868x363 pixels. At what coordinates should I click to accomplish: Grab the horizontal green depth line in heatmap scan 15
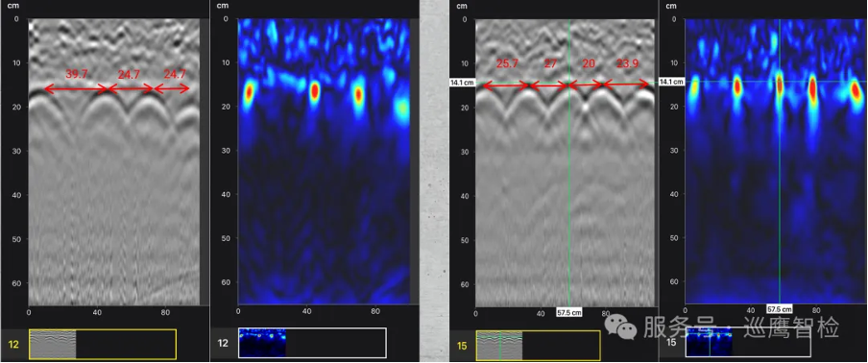click(x=775, y=82)
